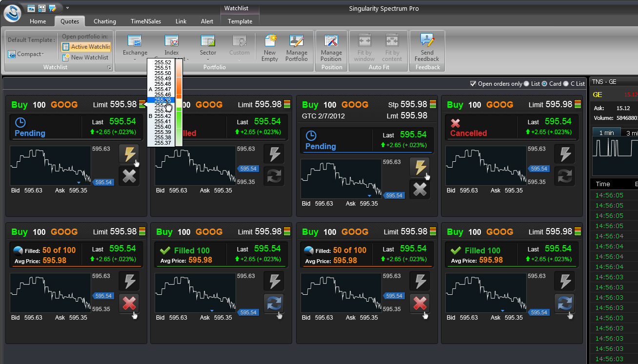
Task: Select the Quotes ribbon tab
Action: click(x=70, y=21)
